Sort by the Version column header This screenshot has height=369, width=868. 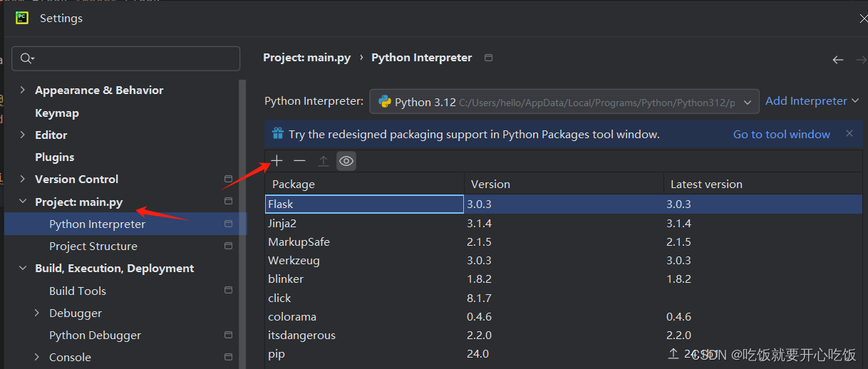coord(564,184)
